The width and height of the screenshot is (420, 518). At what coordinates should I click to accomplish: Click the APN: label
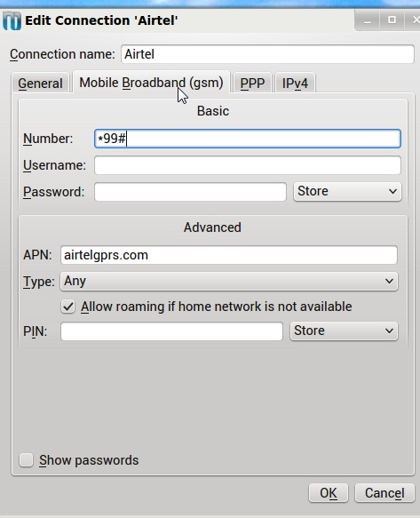pos(37,255)
